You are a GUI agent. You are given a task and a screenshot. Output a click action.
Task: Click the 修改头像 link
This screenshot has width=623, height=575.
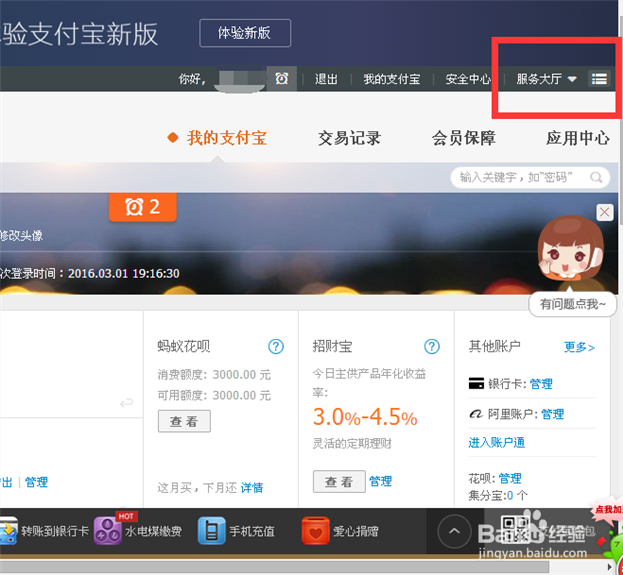tap(21, 236)
